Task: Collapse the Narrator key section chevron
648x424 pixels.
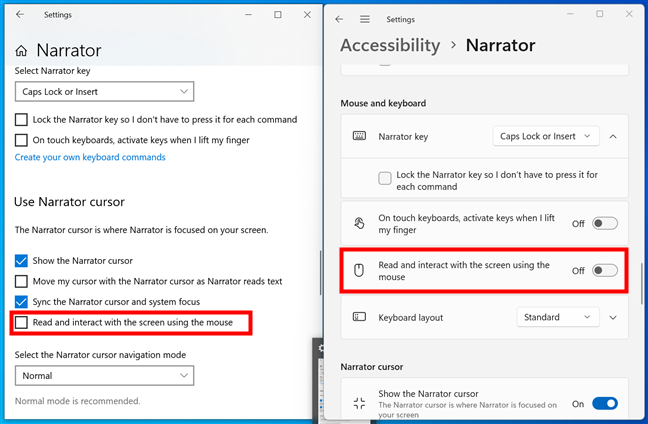Action: tap(613, 136)
